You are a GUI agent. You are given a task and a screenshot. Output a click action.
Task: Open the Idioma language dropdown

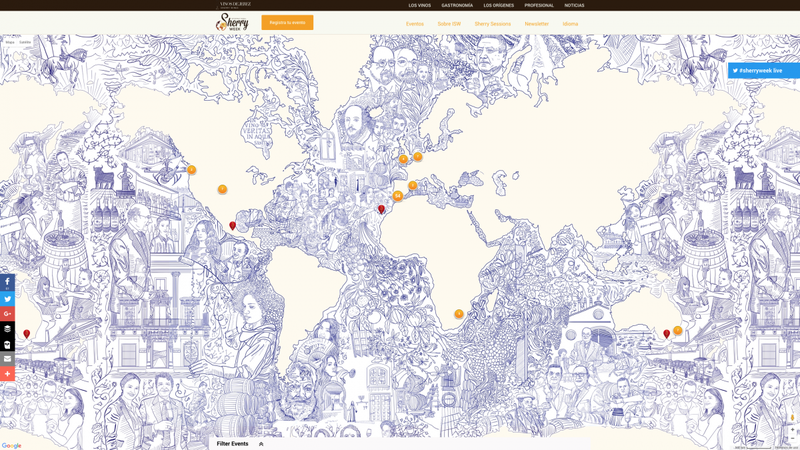coord(570,24)
